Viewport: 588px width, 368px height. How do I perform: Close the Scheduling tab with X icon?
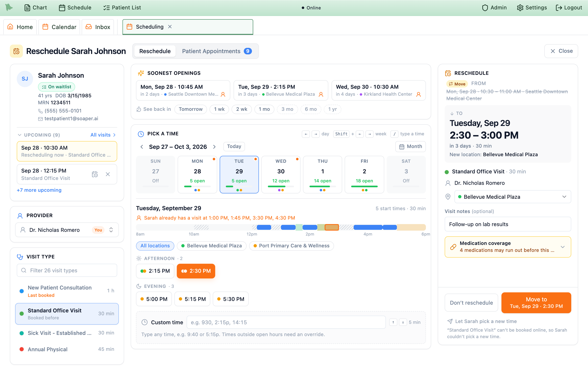[170, 27]
